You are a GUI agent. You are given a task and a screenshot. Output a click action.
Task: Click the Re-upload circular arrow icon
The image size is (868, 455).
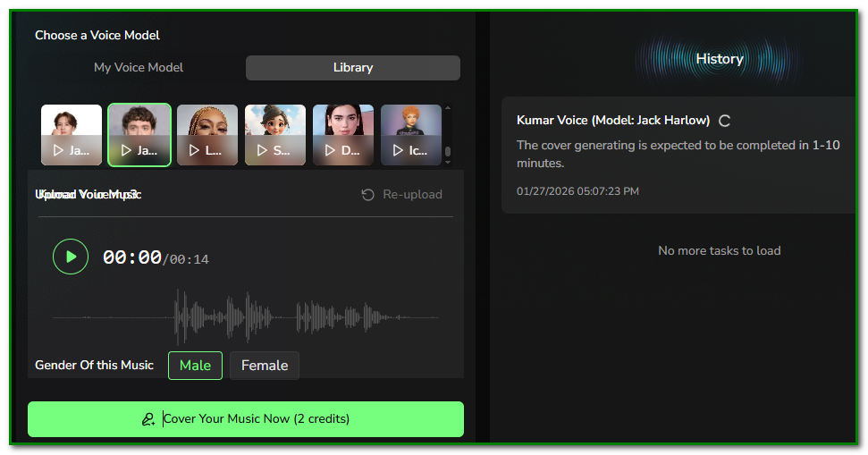pos(367,195)
